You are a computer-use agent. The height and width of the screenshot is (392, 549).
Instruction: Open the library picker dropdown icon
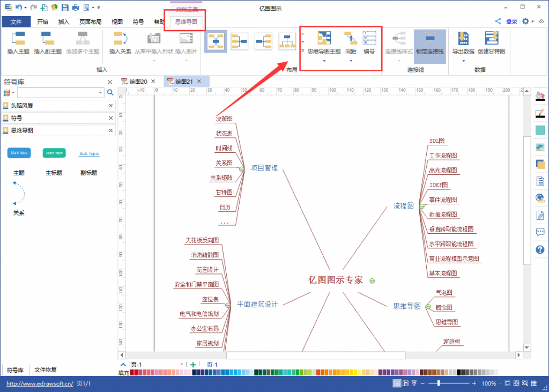pos(9,93)
